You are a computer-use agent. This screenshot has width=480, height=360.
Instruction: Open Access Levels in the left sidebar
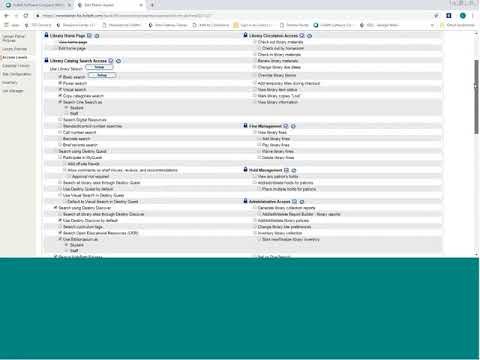pyautogui.click(x=15, y=57)
